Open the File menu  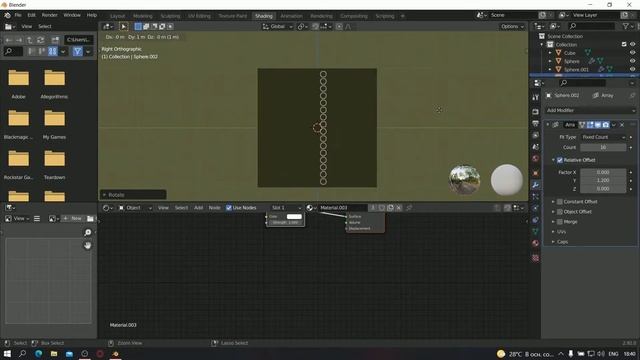(18, 15)
